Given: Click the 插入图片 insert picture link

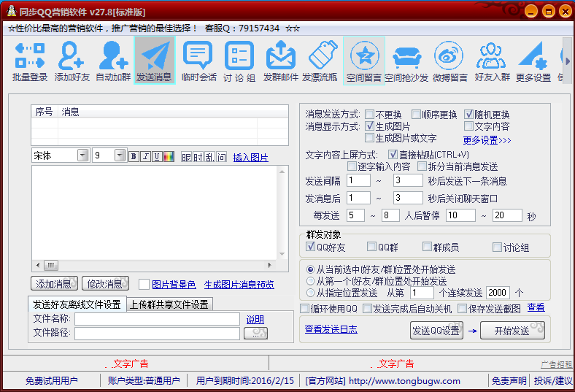Looking at the screenshot, I should click(251, 158).
